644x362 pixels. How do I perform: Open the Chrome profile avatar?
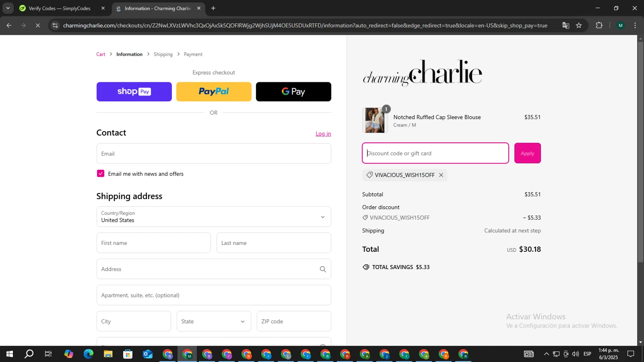pos(620,25)
